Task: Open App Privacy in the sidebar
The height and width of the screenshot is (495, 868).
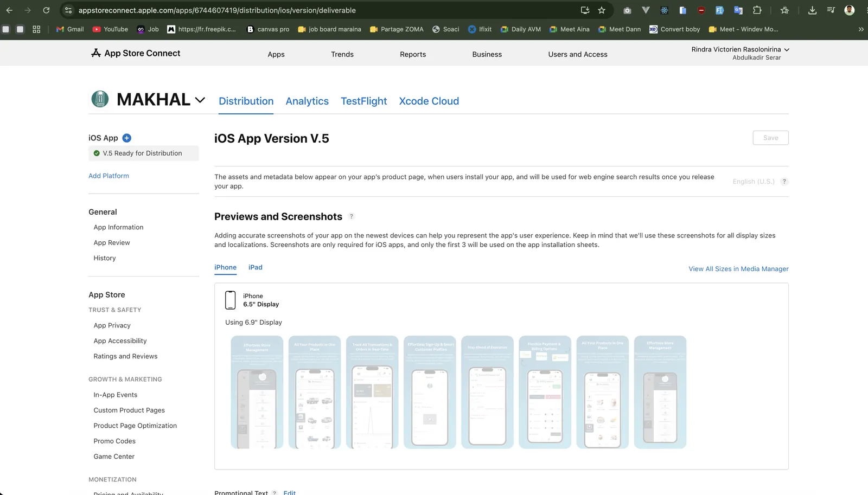Action: 112,325
